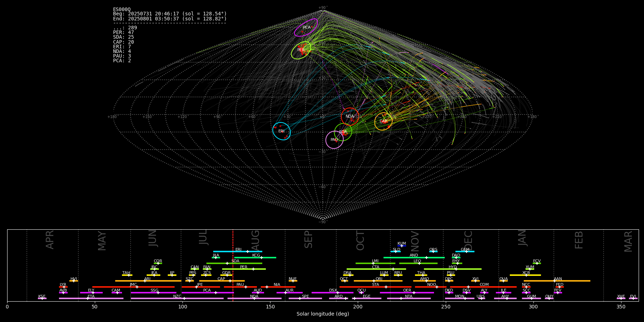This screenshot has width=644, height=322.
Task: Click the KCG shower label in timeline
Action: [x=256, y=255]
